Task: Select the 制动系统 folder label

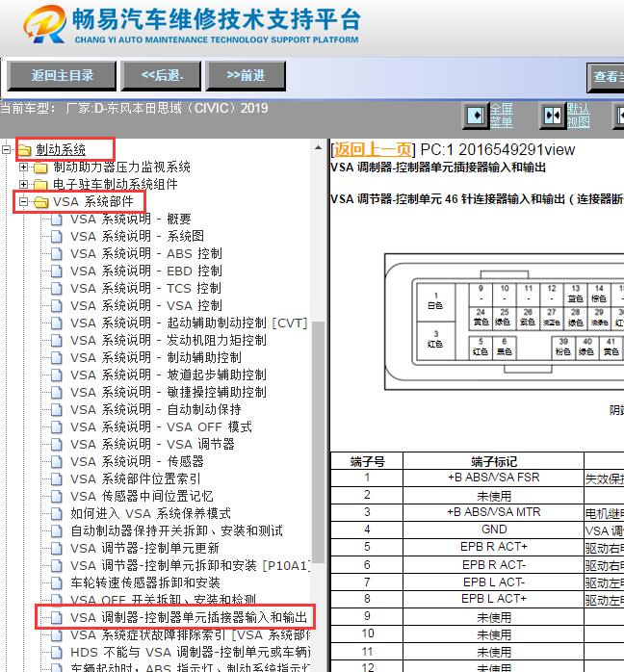Action: [x=61, y=149]
